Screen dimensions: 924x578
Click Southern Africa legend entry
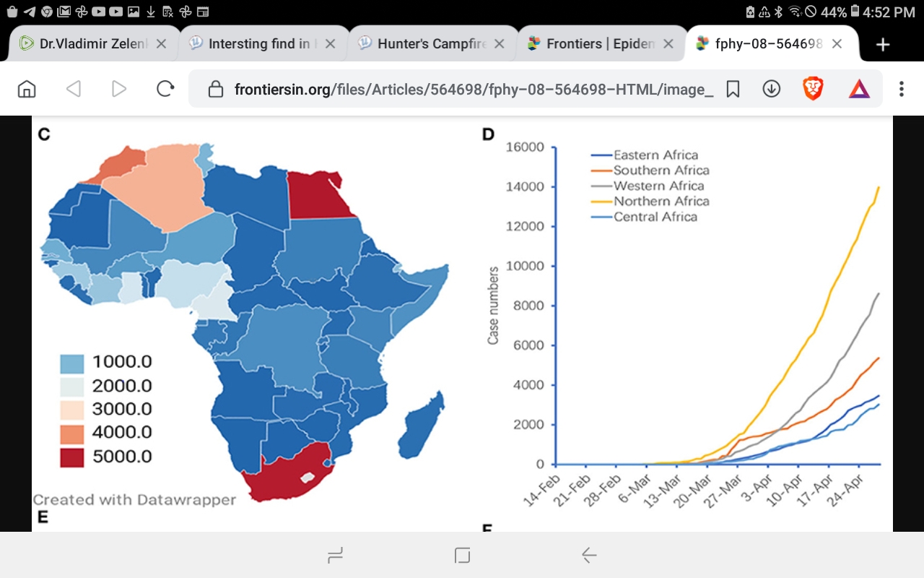[x=650, y=171]
